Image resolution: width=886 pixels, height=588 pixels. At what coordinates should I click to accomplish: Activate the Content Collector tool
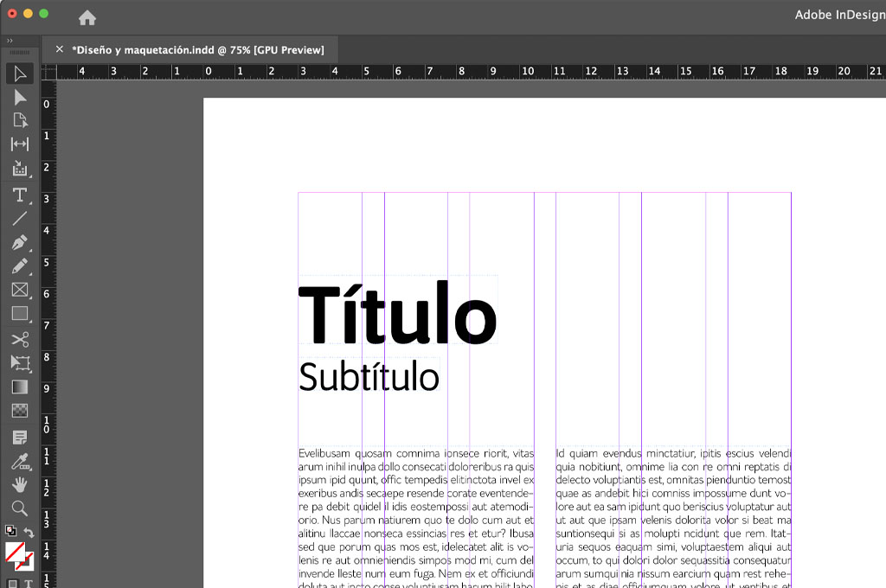coord(20,169)
